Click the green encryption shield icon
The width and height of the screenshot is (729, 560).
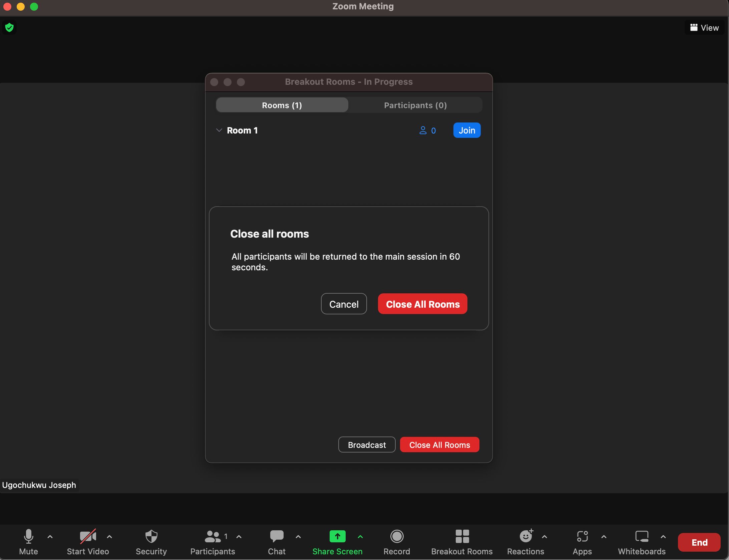click(9, 27)
